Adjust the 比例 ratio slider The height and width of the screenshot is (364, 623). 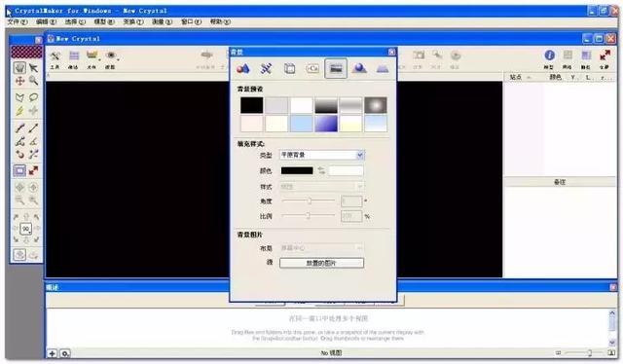point(309,216)
